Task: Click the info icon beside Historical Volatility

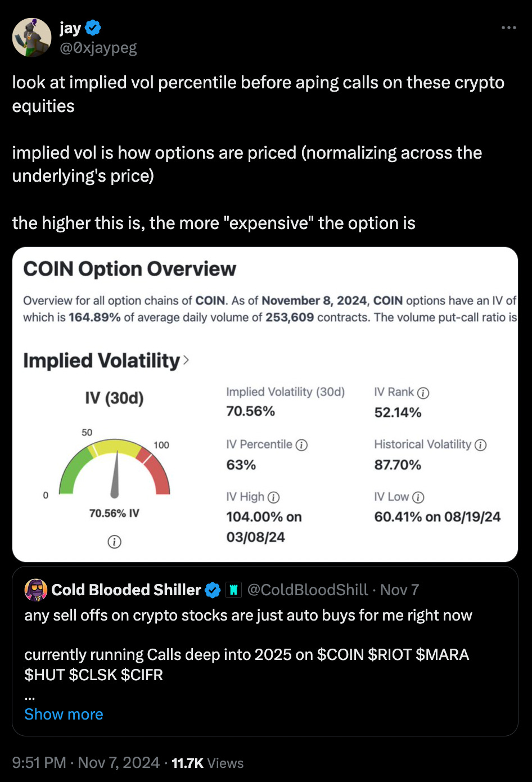Action: tap(480, 445)
